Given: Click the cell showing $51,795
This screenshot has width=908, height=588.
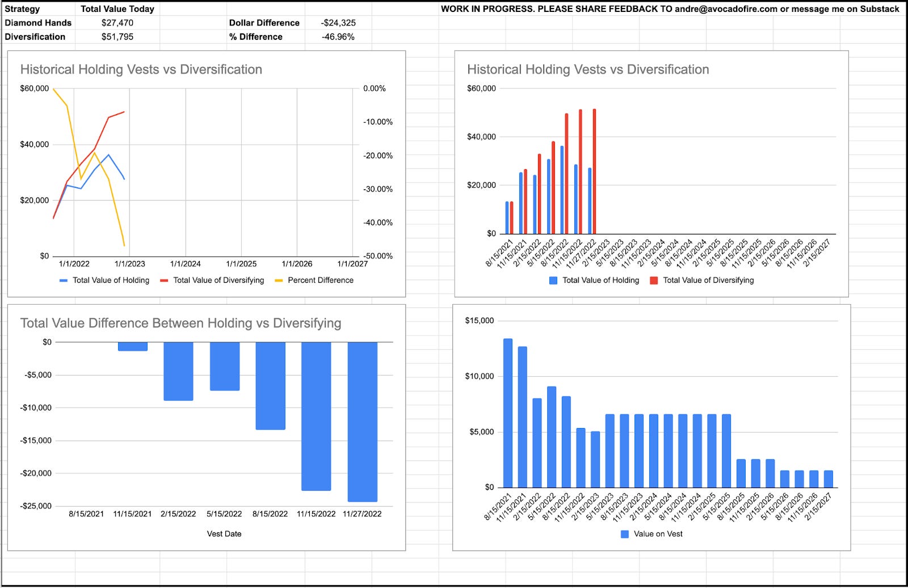Looking at the screenshot, I should pyautogui.click(x=116, y=37).
